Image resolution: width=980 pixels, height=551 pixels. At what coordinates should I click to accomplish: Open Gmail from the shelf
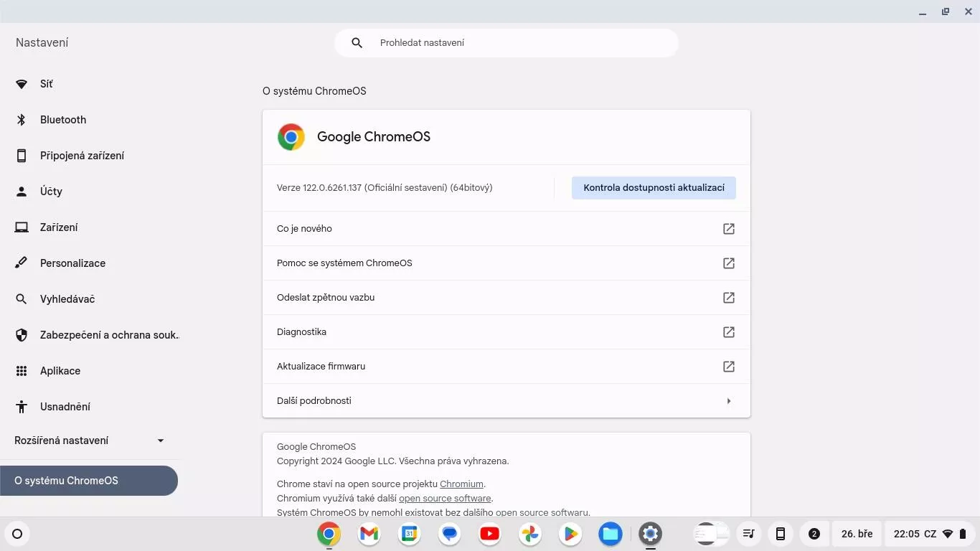click(x=369, y=534)
